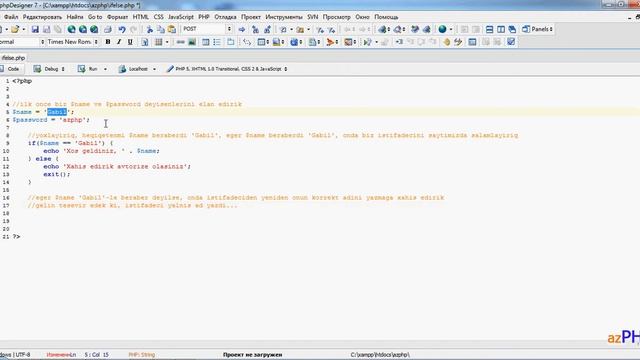The image size is (640, 360).
Task: Open the Редактировать menu
Action: (x=42, y=17)
